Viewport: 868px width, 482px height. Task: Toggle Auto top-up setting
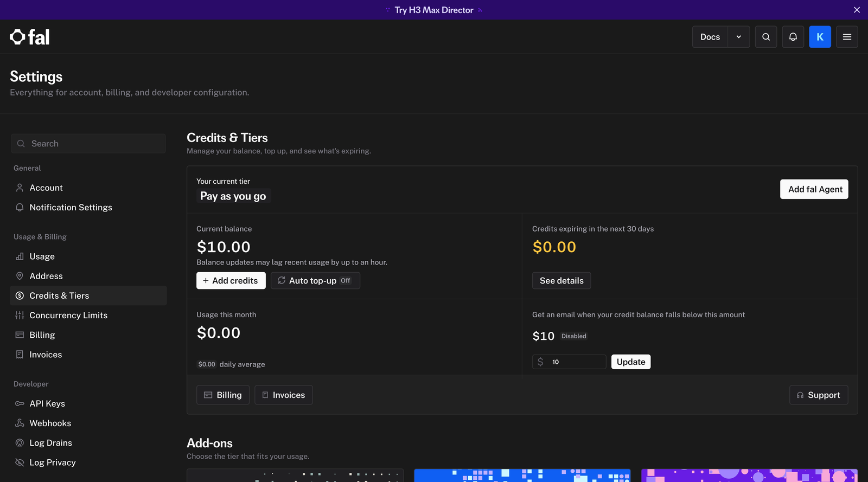coord(315,280)
